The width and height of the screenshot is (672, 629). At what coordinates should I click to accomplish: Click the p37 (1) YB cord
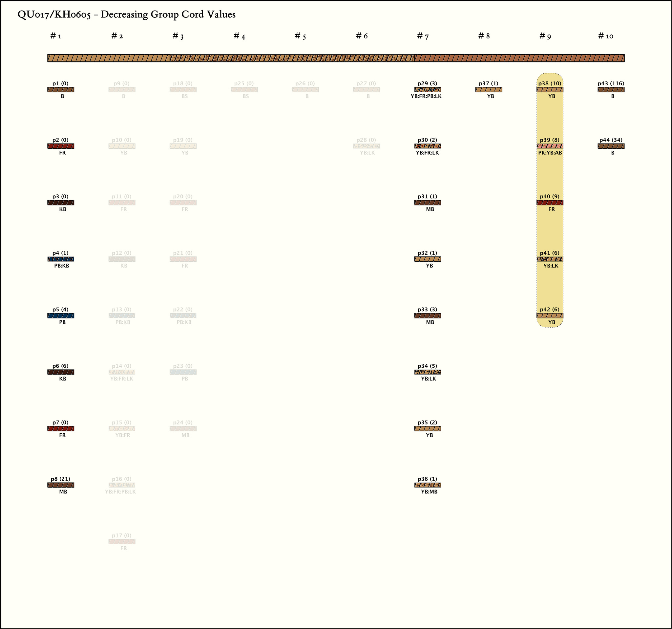click(x=489, y=90)
